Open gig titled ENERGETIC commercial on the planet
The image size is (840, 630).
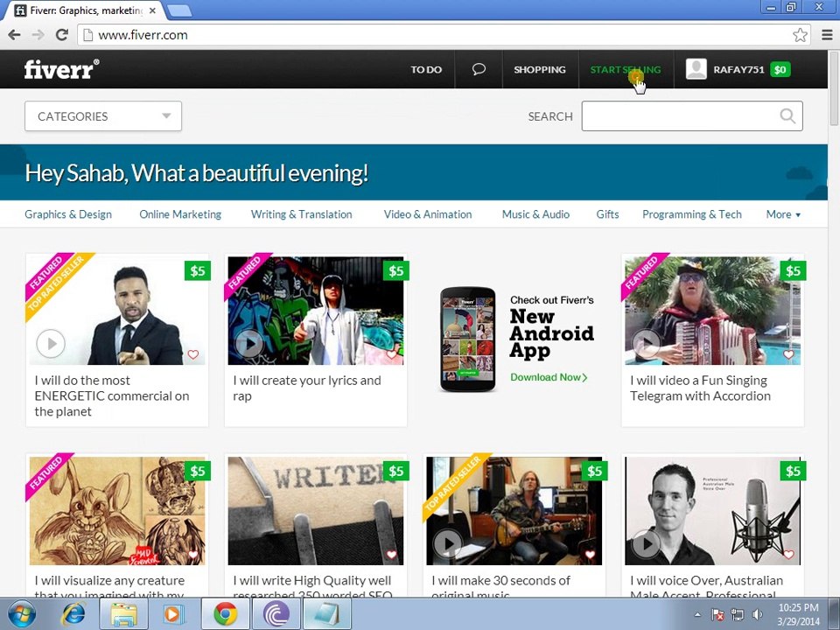112,395
